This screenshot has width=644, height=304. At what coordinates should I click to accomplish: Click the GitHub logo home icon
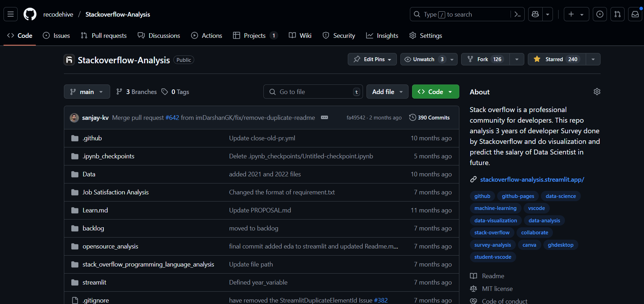click(30, 14)
